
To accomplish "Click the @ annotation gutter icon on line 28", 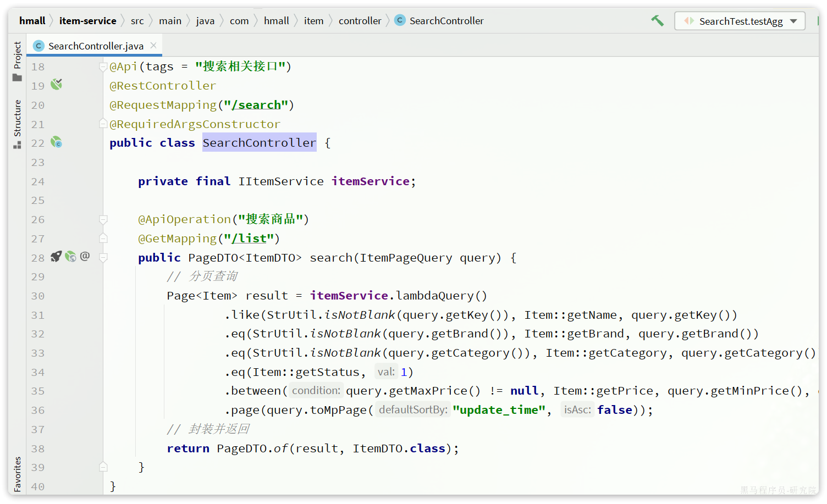I will tap(85, 256).
